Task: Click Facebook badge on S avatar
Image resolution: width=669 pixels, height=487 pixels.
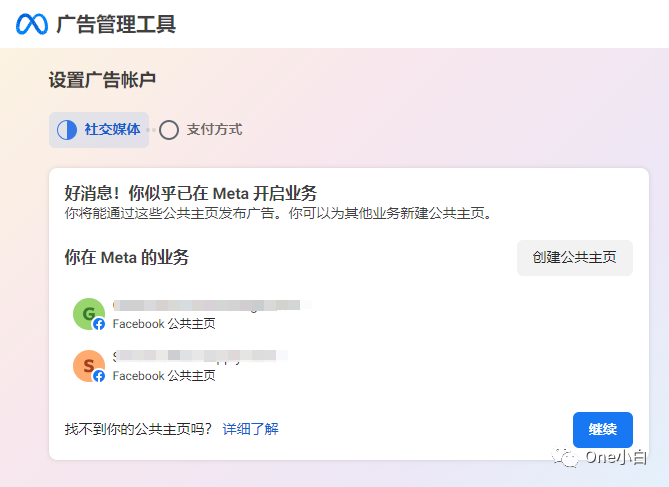Action: click(x=99, y=376)
